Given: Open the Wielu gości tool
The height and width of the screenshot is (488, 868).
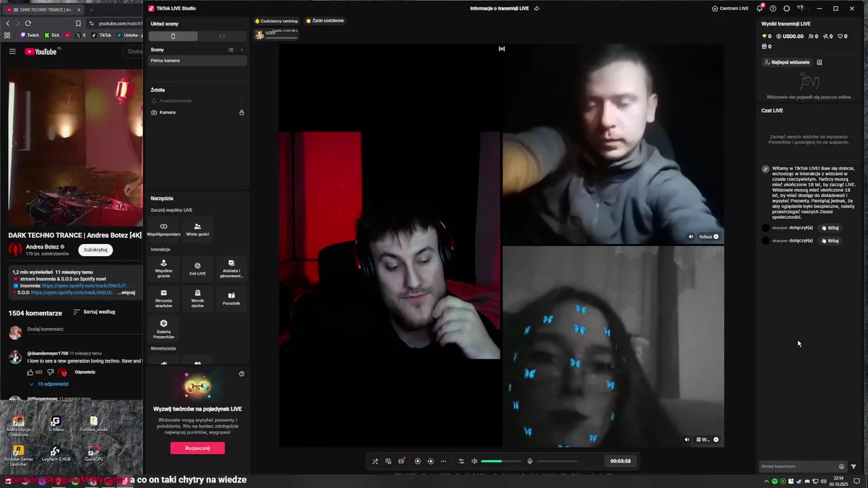Looking at the screenshot, I should click(197, 229).
